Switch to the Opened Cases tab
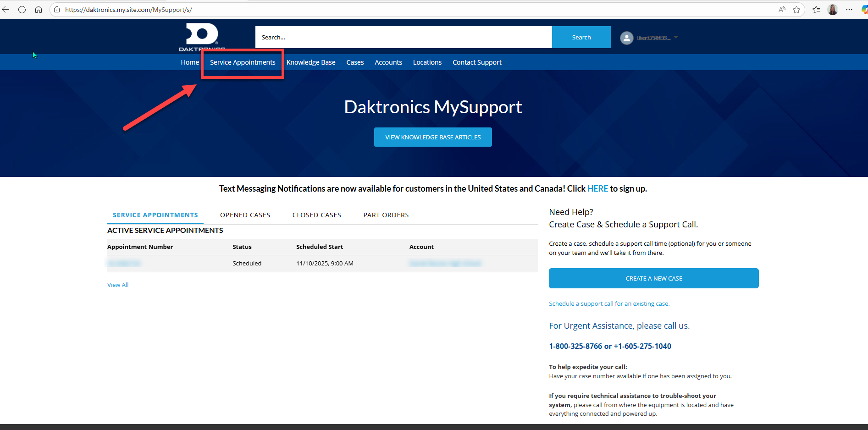Viewport: 868px width, 430px height. (x=245, y=215)
